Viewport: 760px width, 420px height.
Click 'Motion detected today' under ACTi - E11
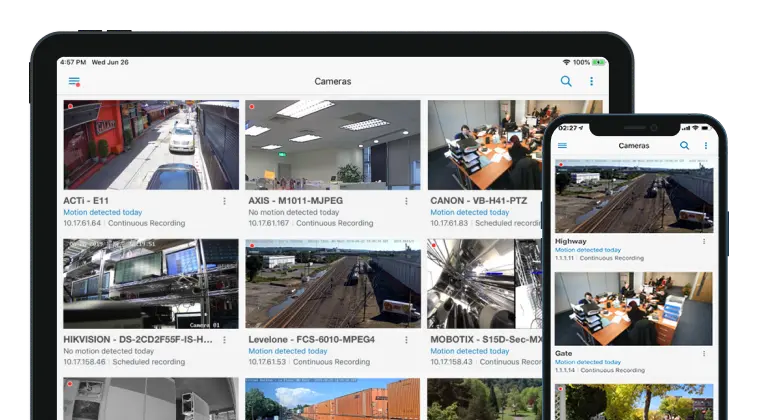click(103, 212)
